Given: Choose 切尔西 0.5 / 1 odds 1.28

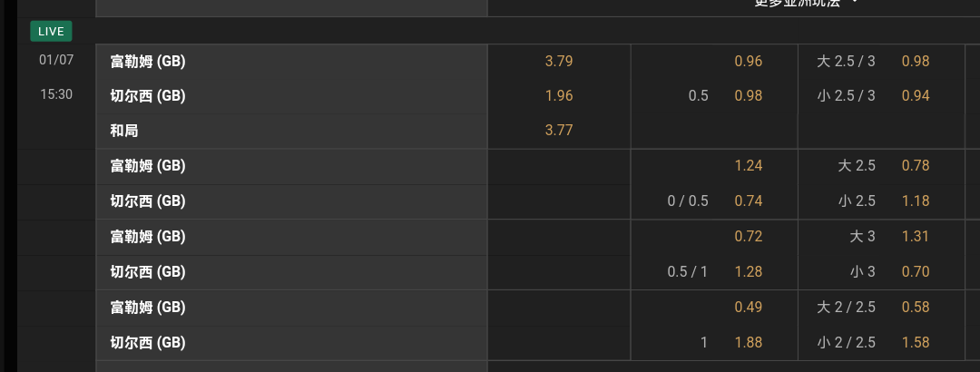Looking at the screenshot, I should pos(748,271).
